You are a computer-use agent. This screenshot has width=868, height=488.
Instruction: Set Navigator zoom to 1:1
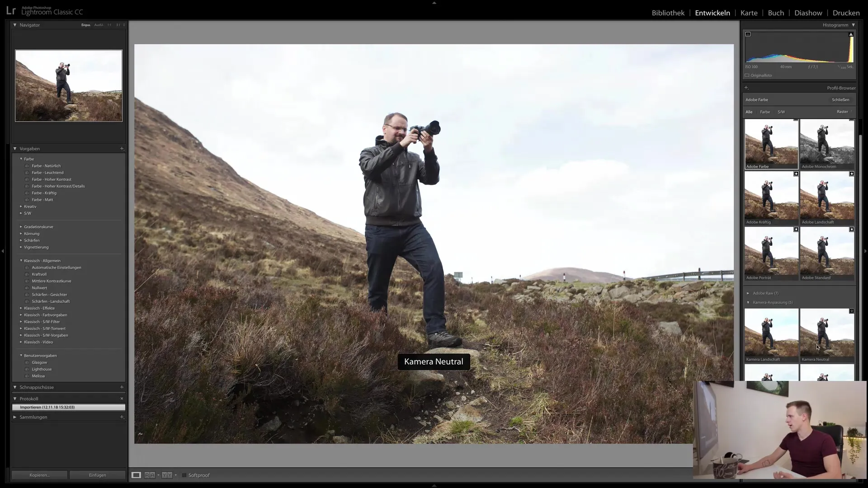[x=109, y=25]
